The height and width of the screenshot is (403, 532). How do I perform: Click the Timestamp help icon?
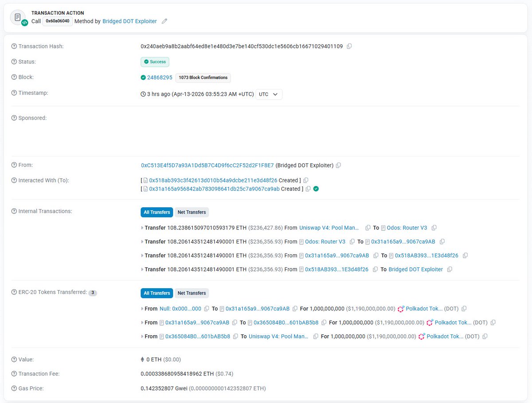[14, 93]
